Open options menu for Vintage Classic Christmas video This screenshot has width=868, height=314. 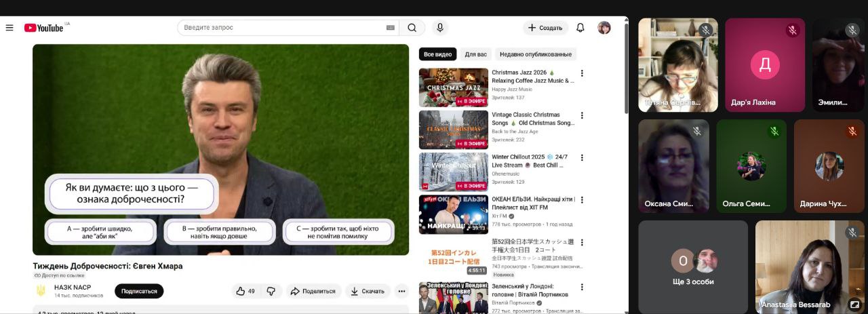pyautogui.click(x=581, y=115)
